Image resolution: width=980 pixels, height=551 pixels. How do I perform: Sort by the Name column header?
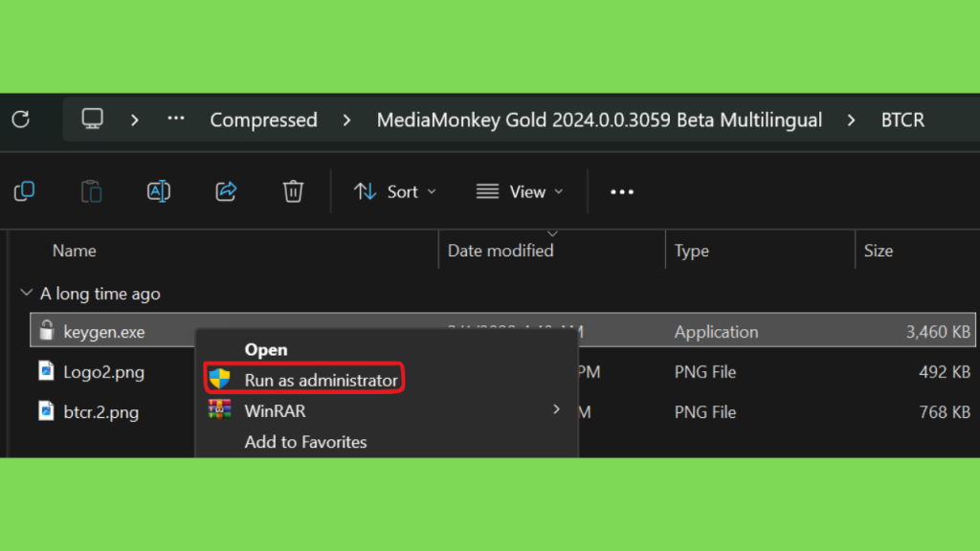coord(75,251)
